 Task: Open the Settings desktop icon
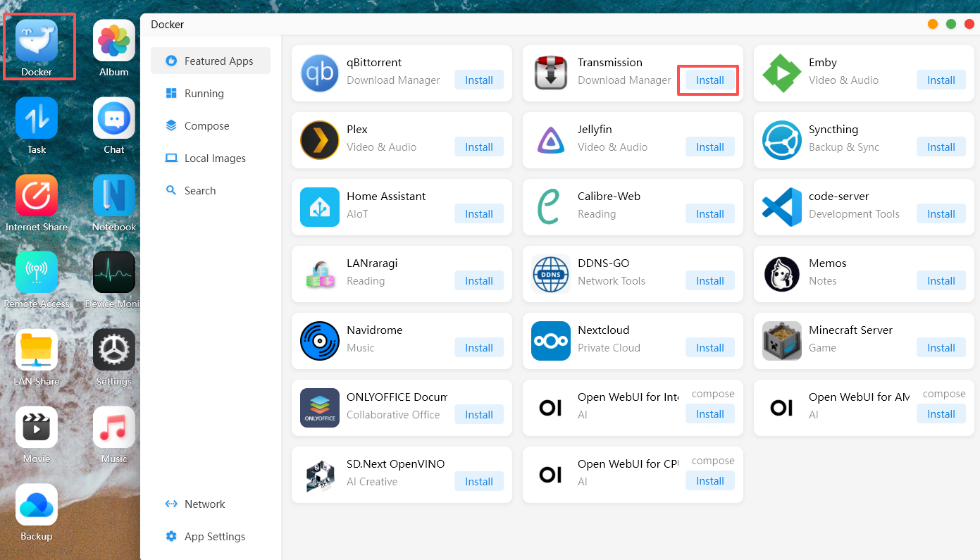click(114, 350)
